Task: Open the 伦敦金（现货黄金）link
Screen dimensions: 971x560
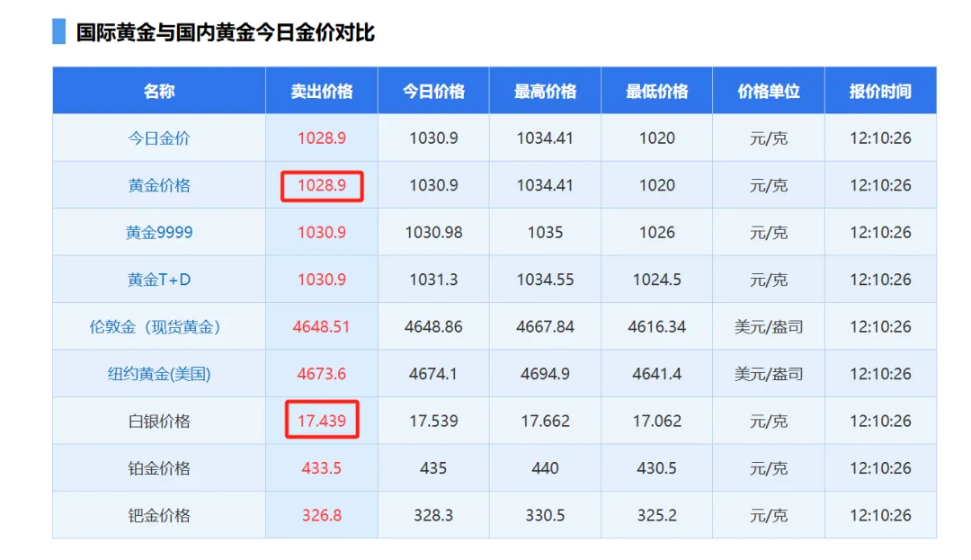Action: (156, 326)
